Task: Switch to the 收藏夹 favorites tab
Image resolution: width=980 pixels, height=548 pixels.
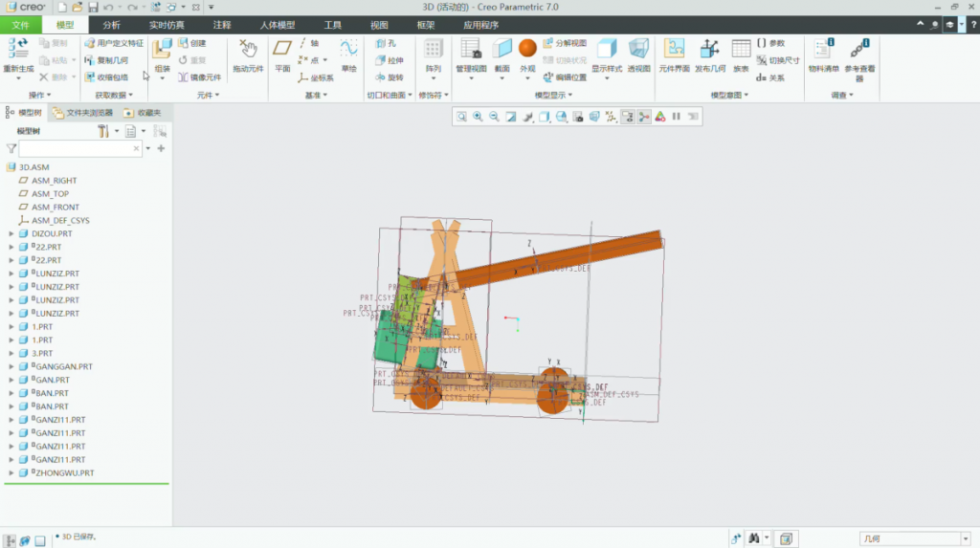Action: coord(144,113)
